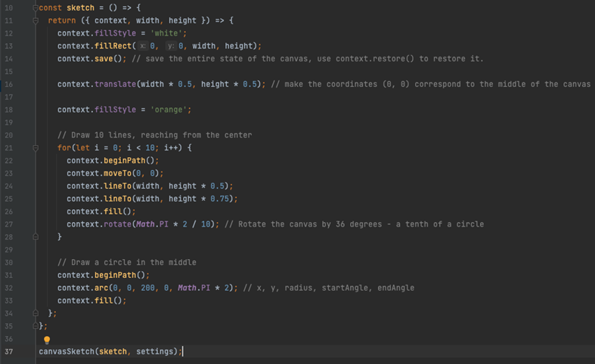Click the fold end marker on line 34
Viewport: 595px width, 364px height.
[36, 313]
